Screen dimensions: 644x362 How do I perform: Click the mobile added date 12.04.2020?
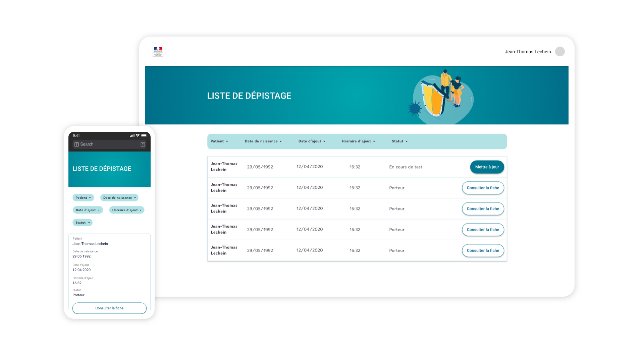82,270
